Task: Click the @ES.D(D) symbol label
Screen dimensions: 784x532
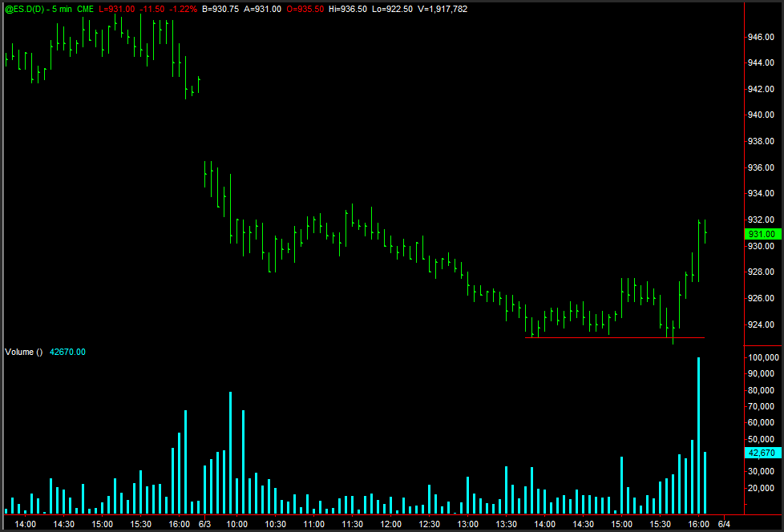Action: [25, 9]
